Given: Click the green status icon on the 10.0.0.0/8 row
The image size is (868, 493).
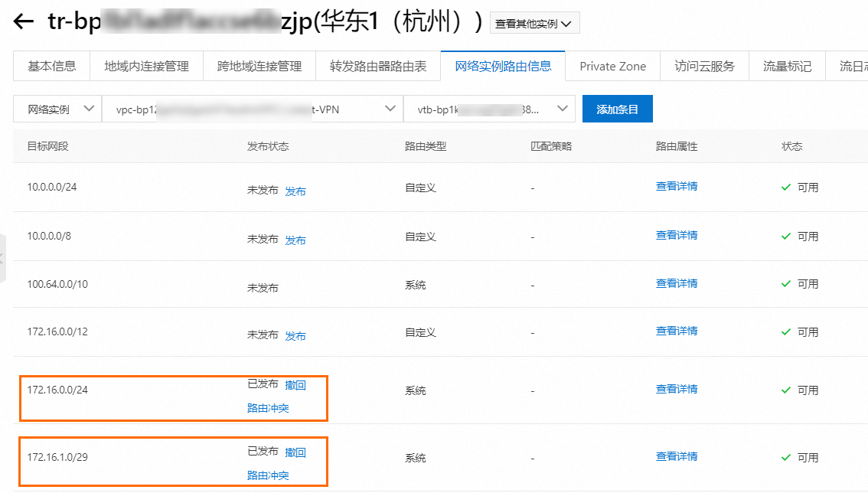Looking at the screenshot, I should tap(785, 236).
